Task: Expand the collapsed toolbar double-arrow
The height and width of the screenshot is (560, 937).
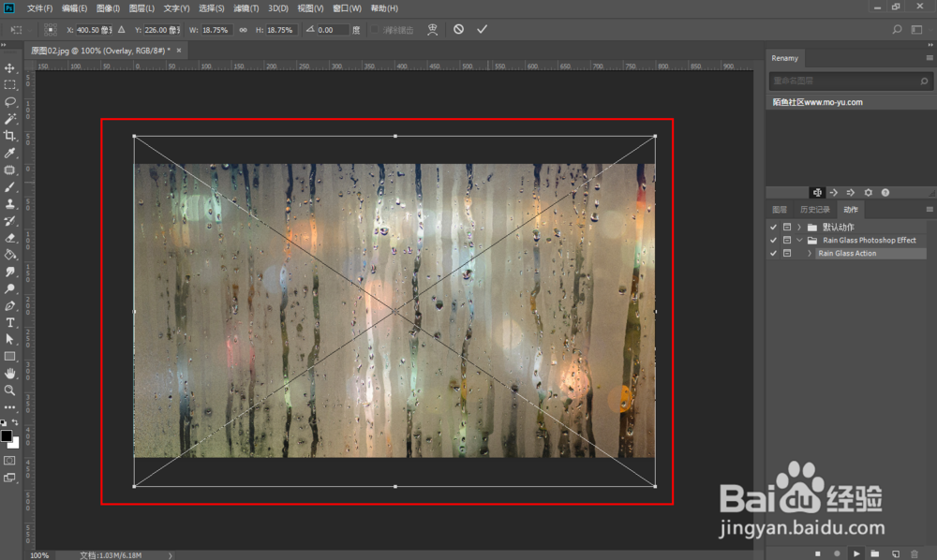Action: (4, 45)
